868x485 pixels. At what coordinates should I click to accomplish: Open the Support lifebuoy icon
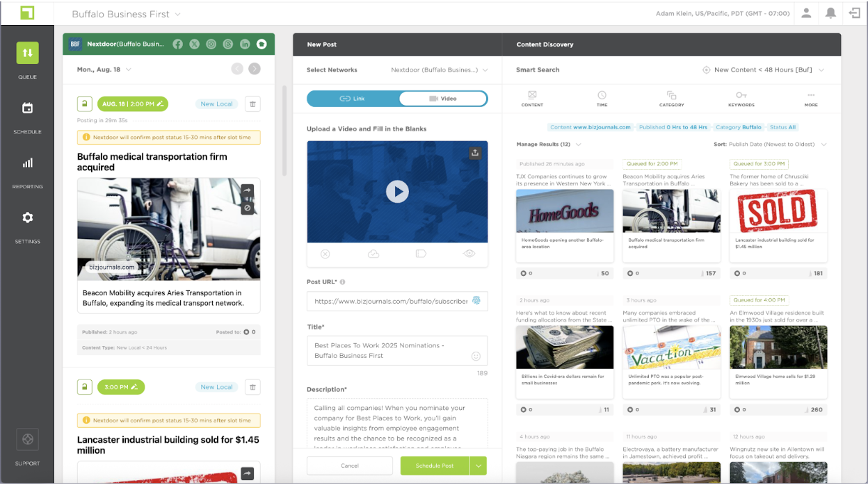27,440
